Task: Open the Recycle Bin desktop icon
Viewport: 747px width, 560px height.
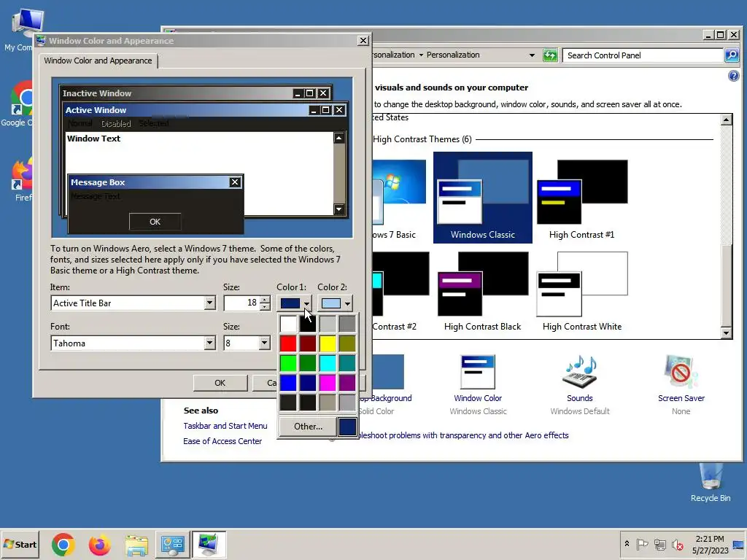Action: pyautogui.click(x=711, y=483)
